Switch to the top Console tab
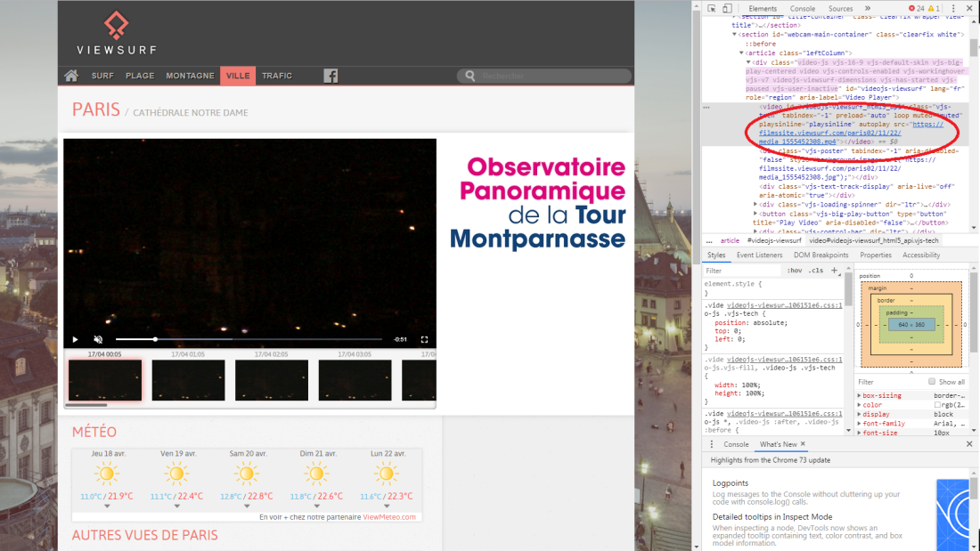The width and height of the screenshot is (980, 551). 803,9
